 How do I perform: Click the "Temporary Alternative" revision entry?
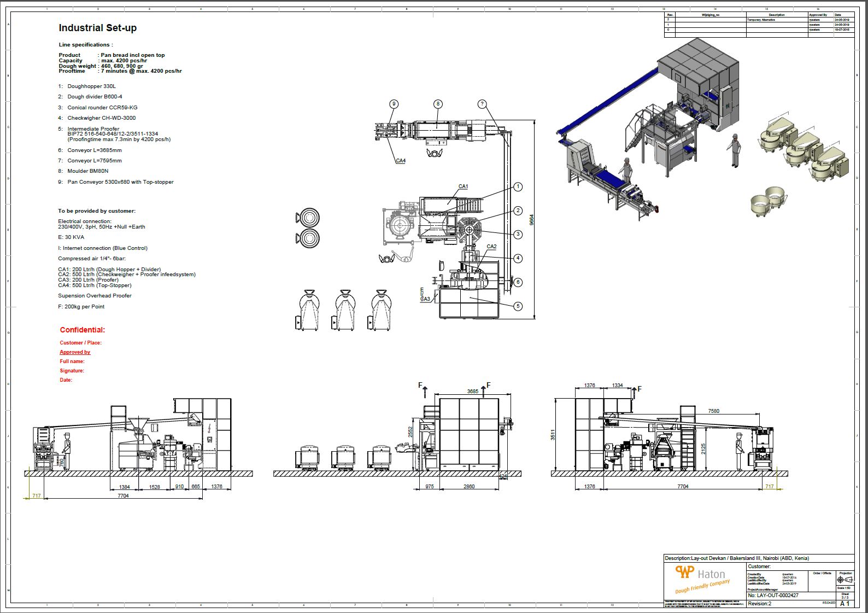pos(761,20)
